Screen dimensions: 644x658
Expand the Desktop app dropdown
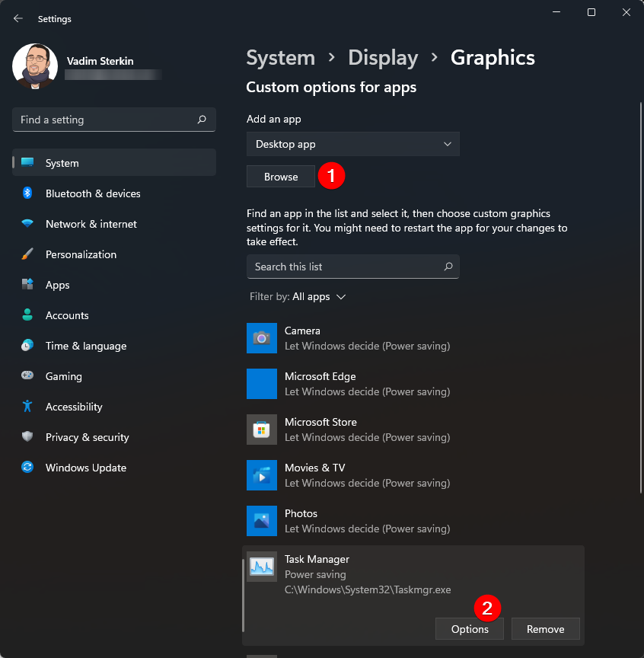click(353, 144)
